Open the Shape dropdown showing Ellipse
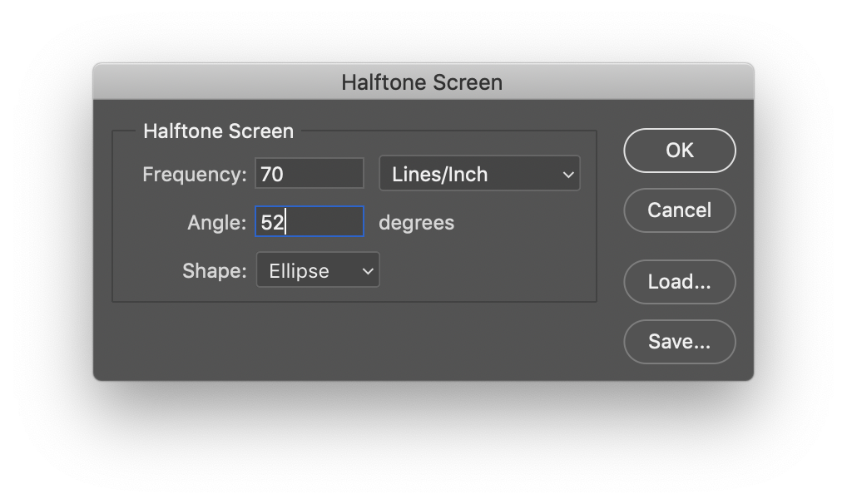 tap(317, 271)
